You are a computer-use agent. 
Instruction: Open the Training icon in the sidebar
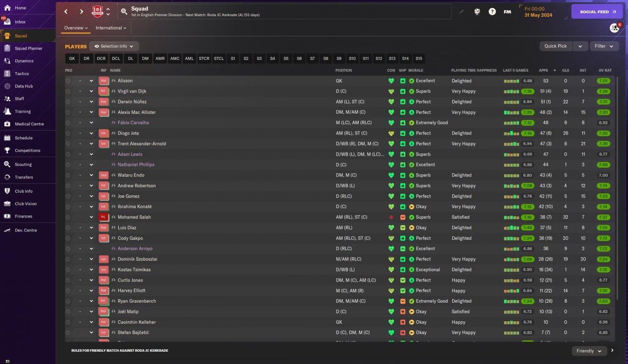(7, 111)
